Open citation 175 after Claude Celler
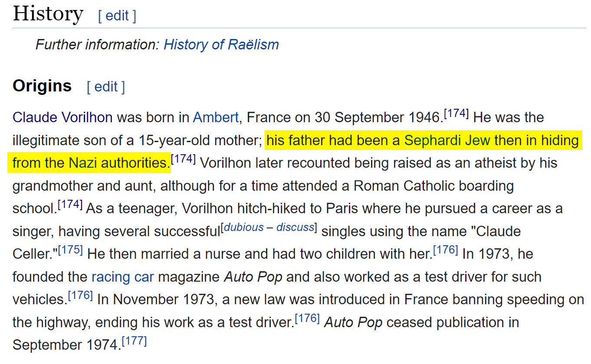The image size is (591, 364). (70, 250)
